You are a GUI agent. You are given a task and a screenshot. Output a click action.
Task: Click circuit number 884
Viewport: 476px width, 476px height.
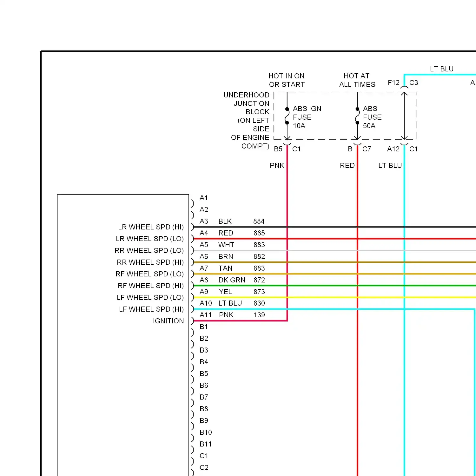click(259, 221)
